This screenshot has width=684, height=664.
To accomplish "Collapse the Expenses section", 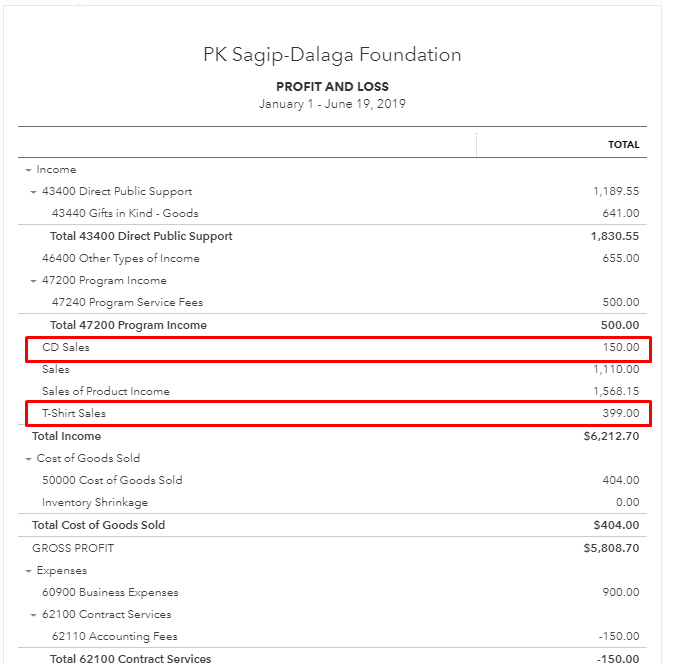I will click(x=29, y=571).
